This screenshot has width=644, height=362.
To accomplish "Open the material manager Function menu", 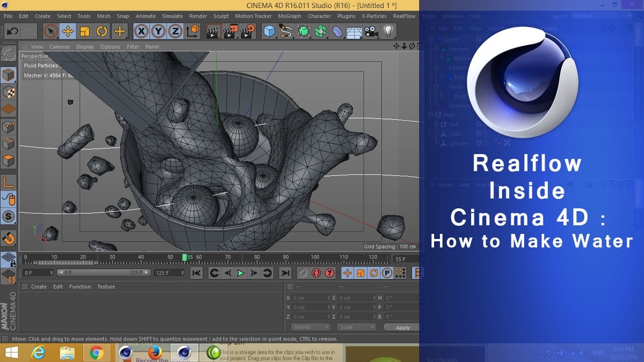I will (80, 287).
